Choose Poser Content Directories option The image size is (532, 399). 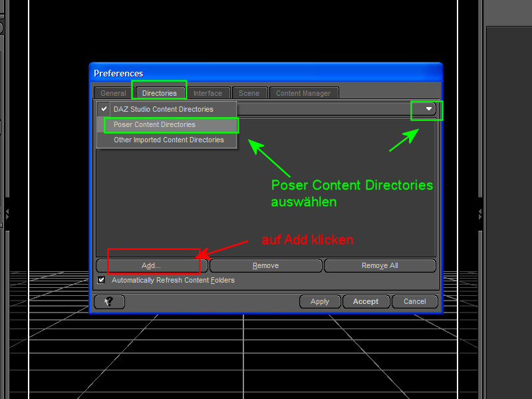coord(167,124)
